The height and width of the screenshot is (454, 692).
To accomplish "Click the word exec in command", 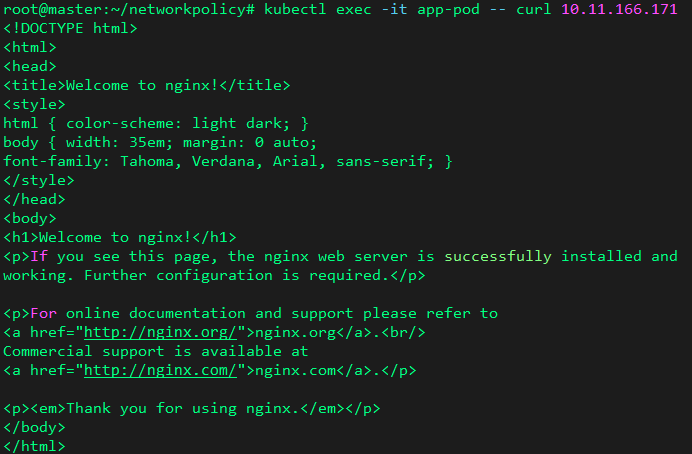I will 354,9.
